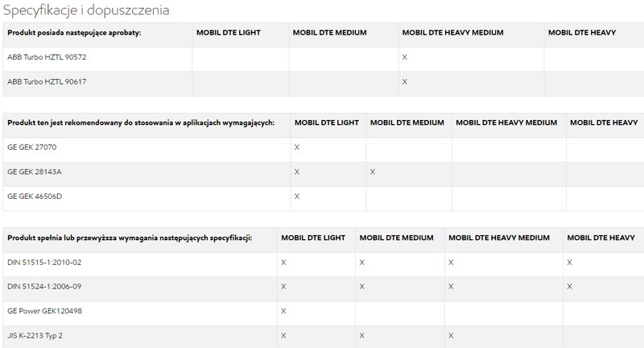Click the ABB Turbo HZTL 90572 row label
This screenshot has height=348, width=644.
[47, 58]
